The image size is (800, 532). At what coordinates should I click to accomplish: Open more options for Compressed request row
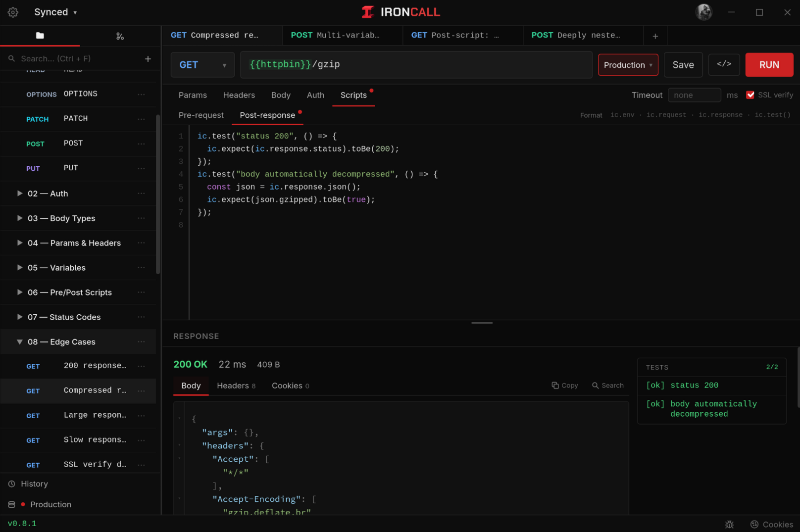pyautogui.click(x=141, y=391)
